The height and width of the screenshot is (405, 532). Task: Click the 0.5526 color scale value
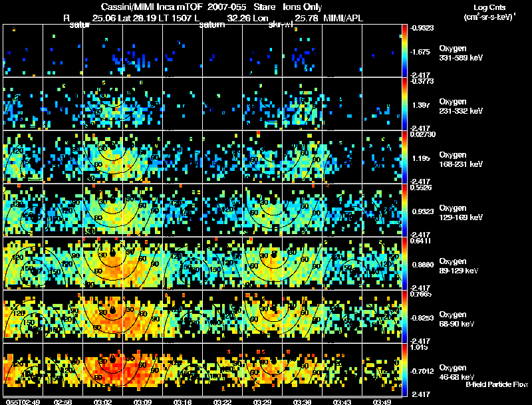click(421, 188)
